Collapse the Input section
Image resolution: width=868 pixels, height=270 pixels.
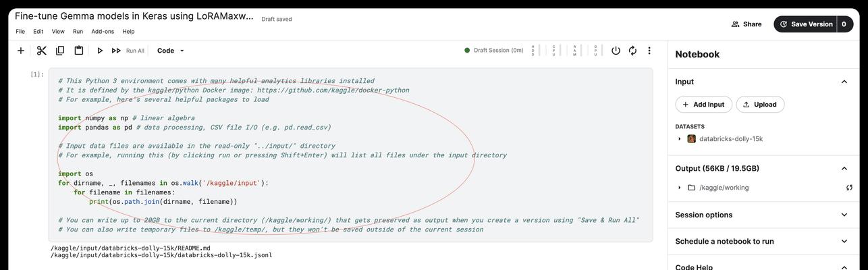point(844,82)
